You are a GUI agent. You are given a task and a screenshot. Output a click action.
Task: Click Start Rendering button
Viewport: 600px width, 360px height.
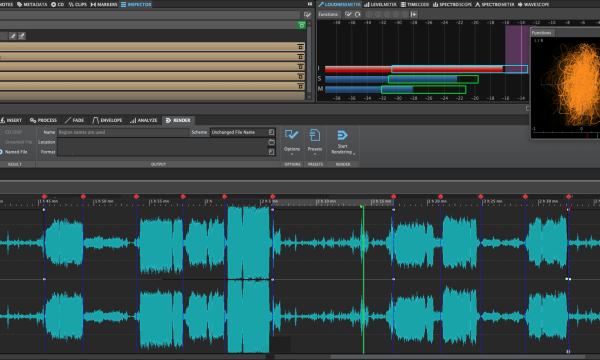(342, 142)
